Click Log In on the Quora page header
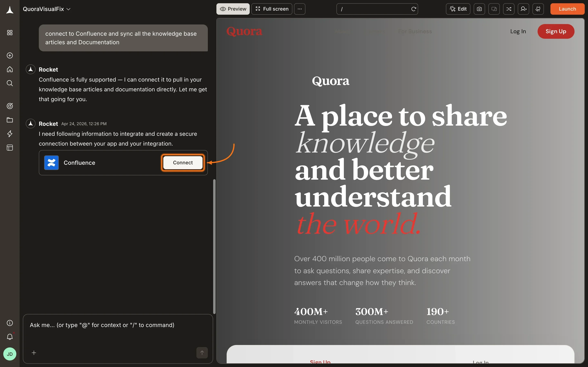The image size is (588, 367). (518, 31)
